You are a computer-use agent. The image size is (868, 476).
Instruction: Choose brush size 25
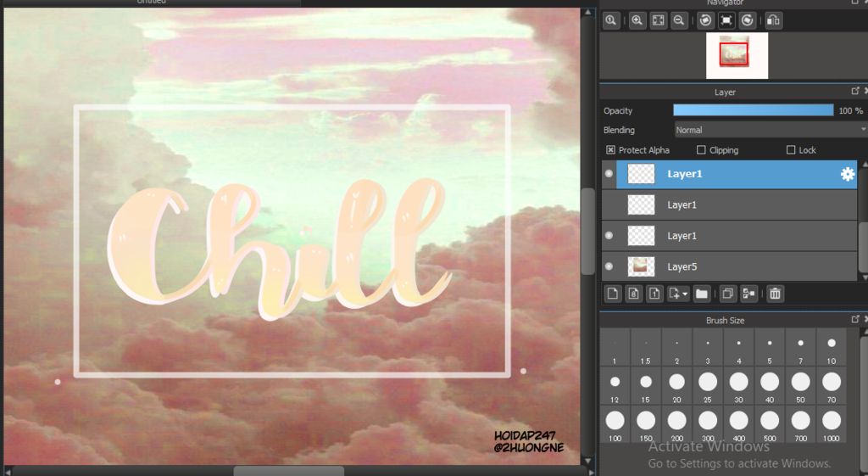(708, 387)
